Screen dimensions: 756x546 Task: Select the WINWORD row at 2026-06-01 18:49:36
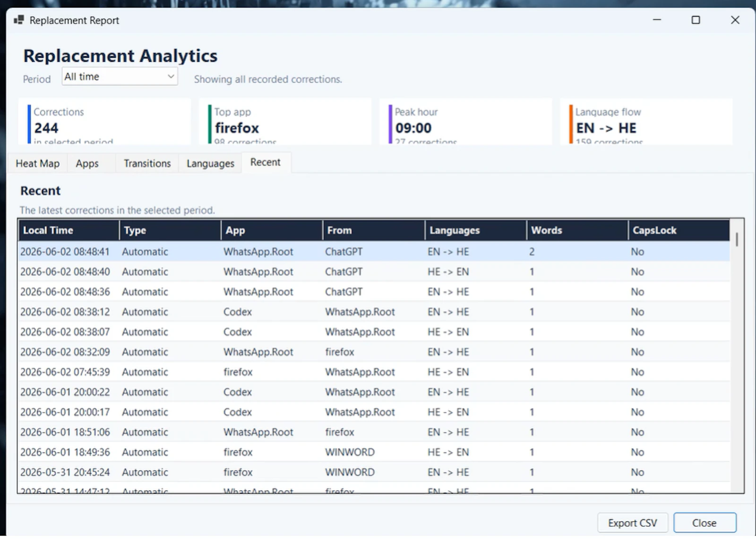pos(374,452)
